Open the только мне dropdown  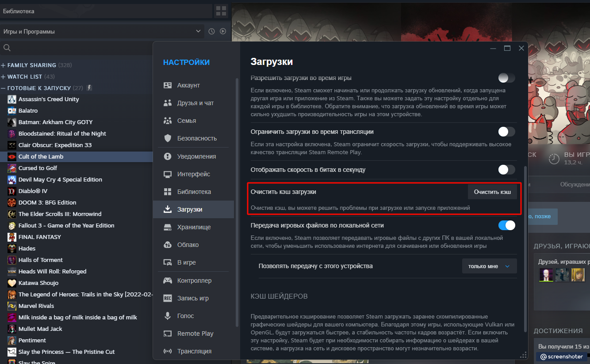(x=490, y=266)
